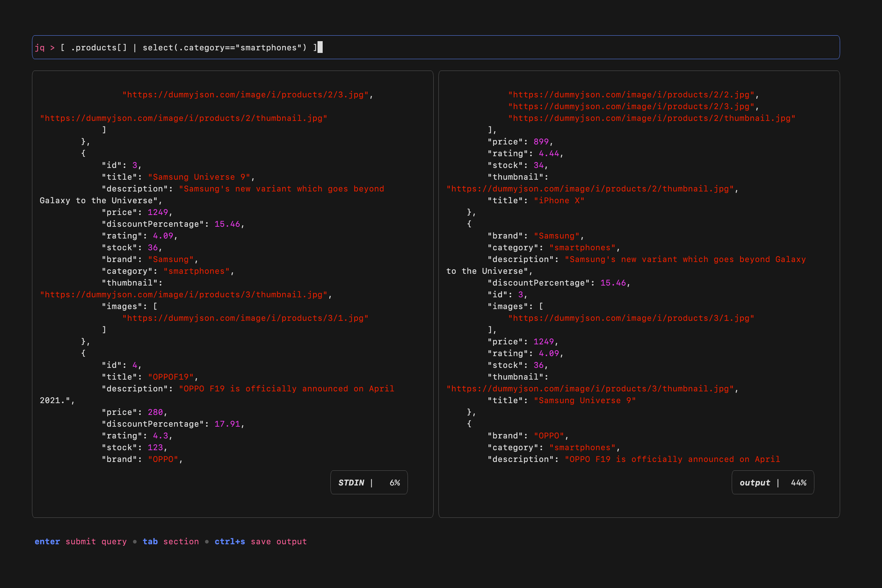Screen dimensions: 882x588
Task: Click discountPercentage 17.91 in STDIN pane
Action: pyautogui.click(x=227, y=424)
